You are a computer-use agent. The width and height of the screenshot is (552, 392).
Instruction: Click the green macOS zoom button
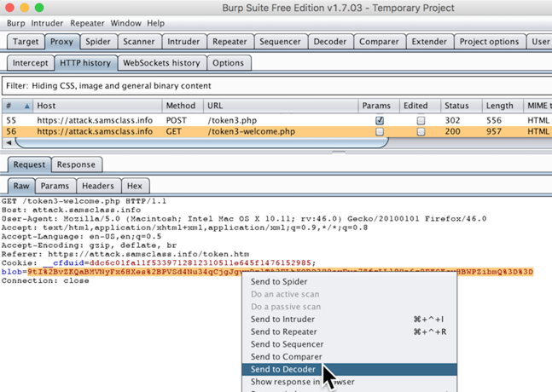click(x=39, y=8)
